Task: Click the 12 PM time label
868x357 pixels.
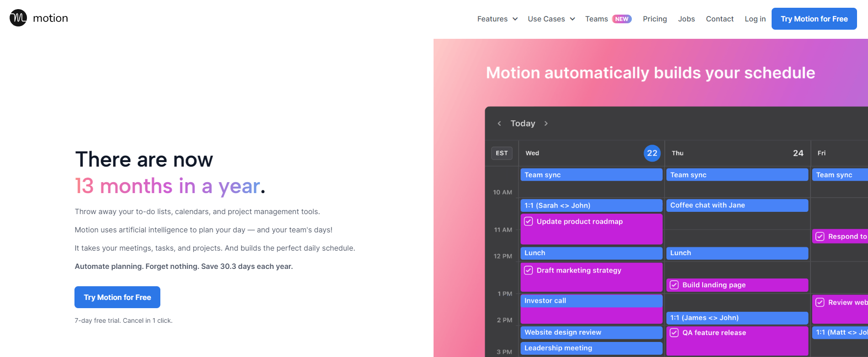Action: [503, 256]
